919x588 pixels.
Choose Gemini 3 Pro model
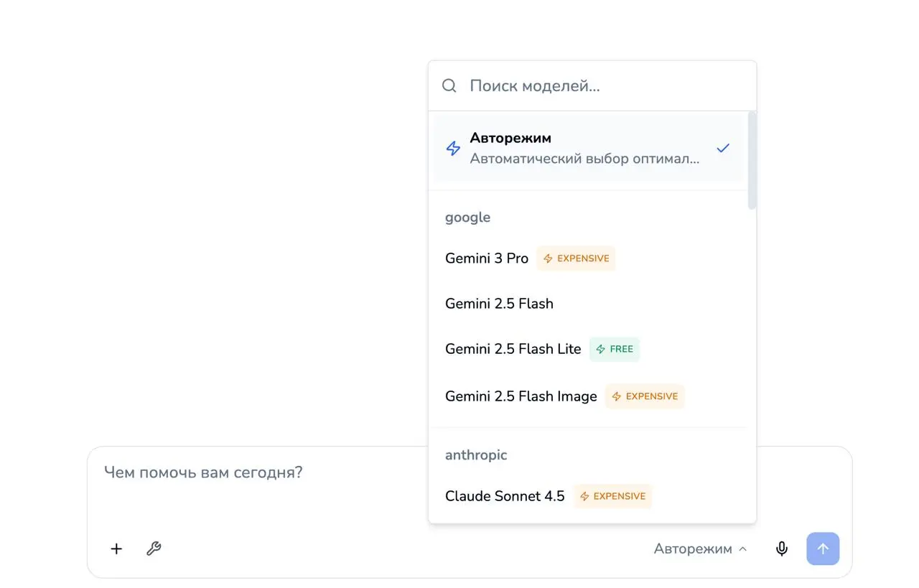588,258
